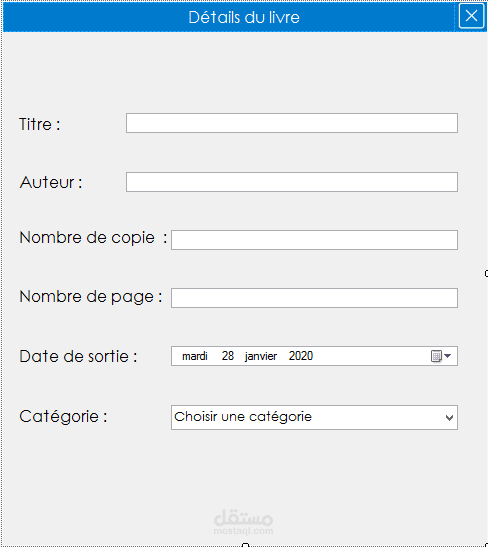Focus the Titre text field
This screenshot has width=488, height=547.
pyautogui.click(x=292, y=123)
